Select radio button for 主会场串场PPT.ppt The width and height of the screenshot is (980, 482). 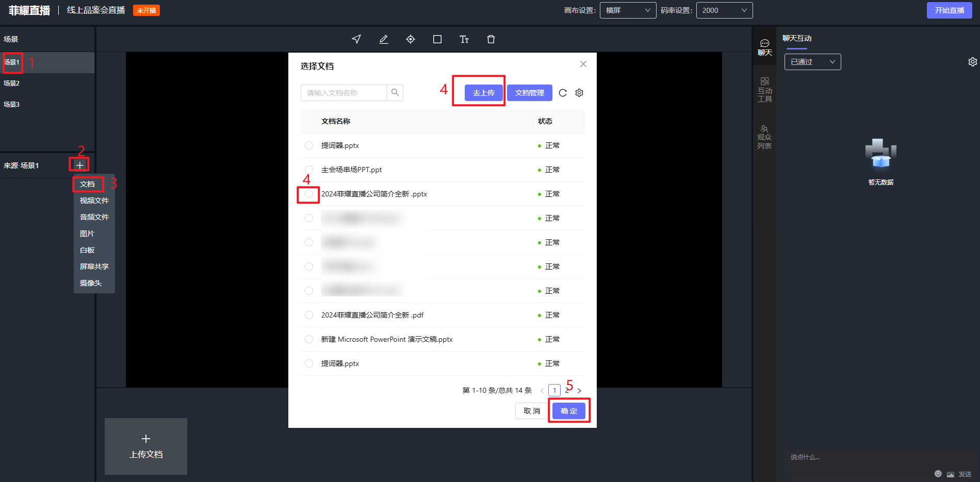pos(309,170)
